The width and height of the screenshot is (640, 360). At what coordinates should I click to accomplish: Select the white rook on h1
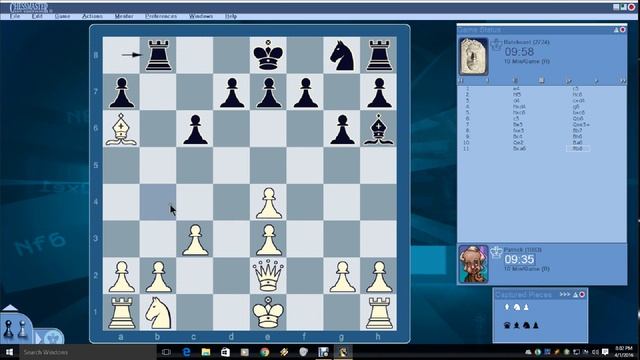pyautogui.click(x=378, y=313)
